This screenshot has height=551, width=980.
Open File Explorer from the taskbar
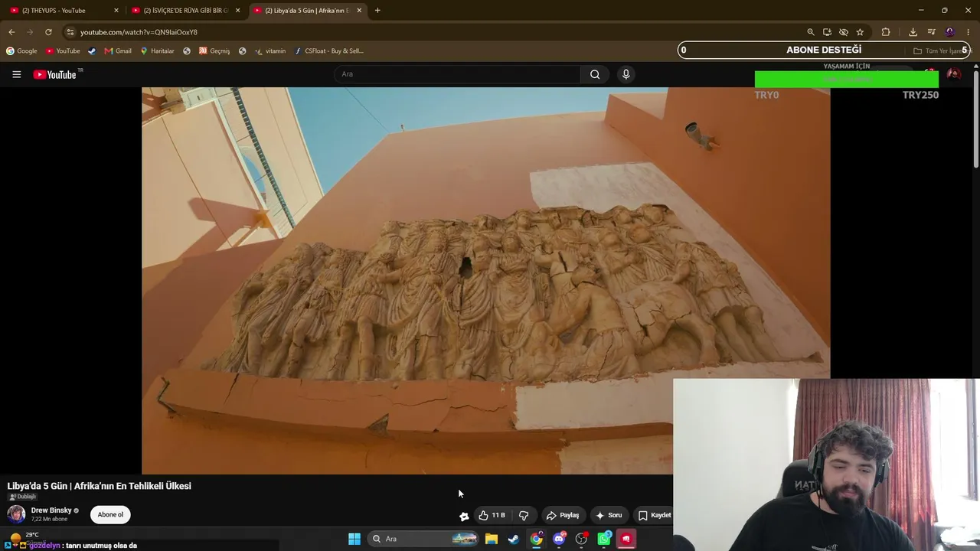click(492, 539)
